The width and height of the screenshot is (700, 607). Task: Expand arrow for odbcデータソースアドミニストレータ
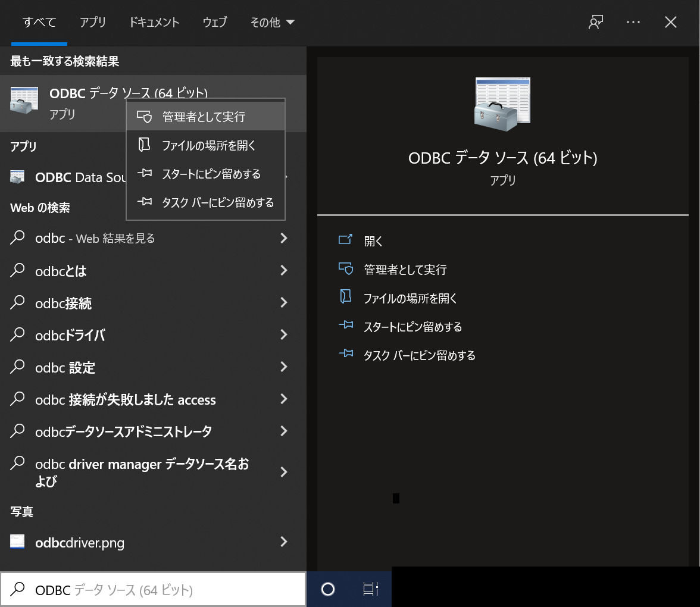pyautogui.click(x=283, y=431)
